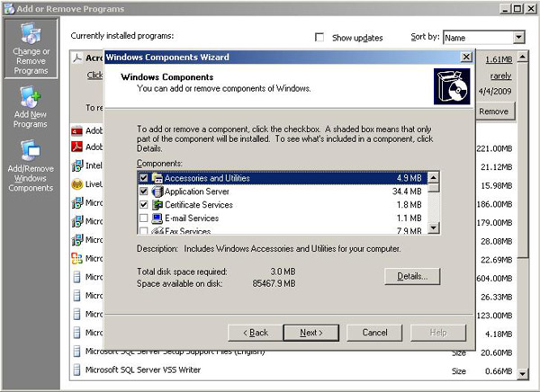Screen dimensions: 540x392
Task: Uncheck Application Server checkbox
Action: pyautogui.click(x=144, y=192)
